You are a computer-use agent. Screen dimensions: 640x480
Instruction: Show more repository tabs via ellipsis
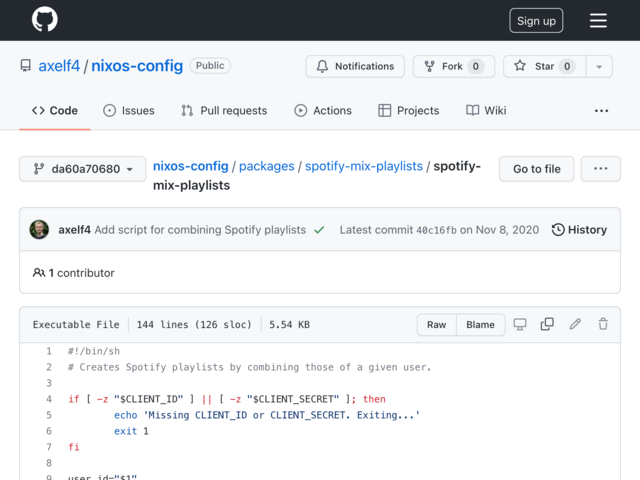click(x=601, y=111)
